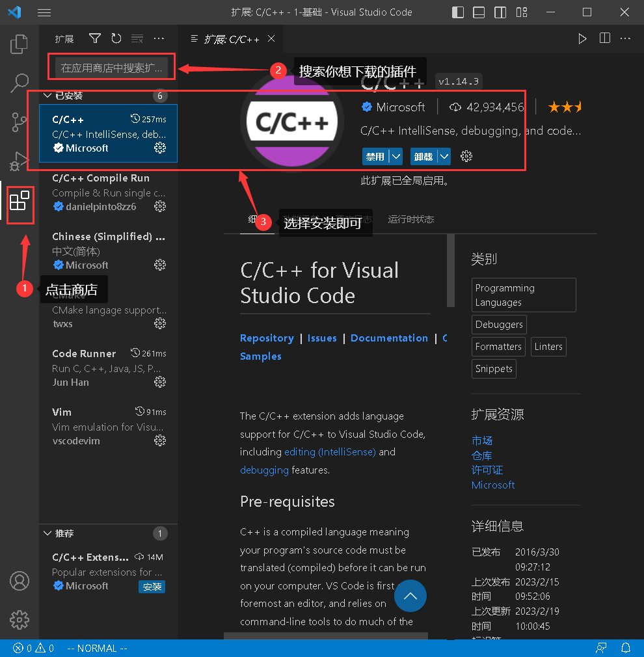Open editor more actions ellipsis

pyautogui.click(x=625, y=38)
